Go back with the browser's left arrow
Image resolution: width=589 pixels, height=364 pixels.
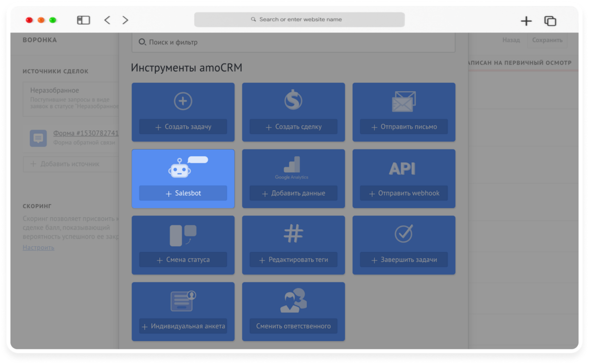[107, 20]
